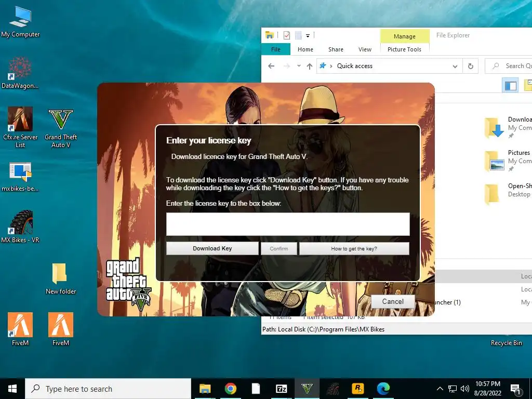Click How to get the key? button
This screenshot has width=532, height=399.
(x=354, y=248)
